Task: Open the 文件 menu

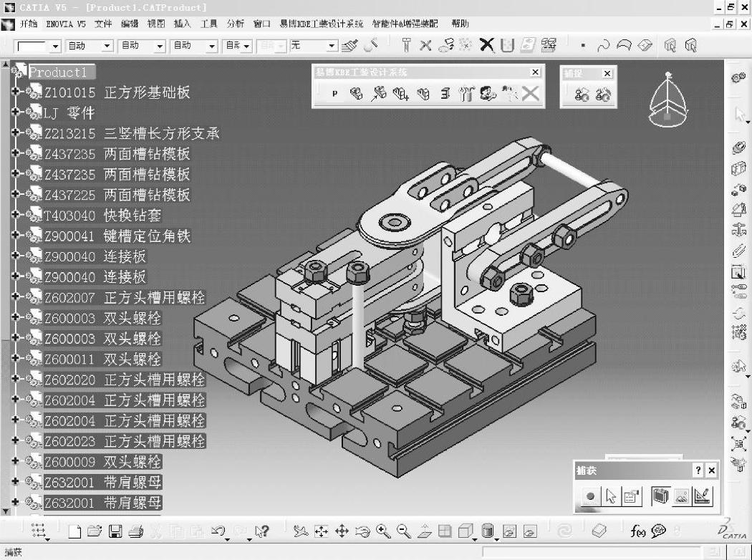Action: 102,24
